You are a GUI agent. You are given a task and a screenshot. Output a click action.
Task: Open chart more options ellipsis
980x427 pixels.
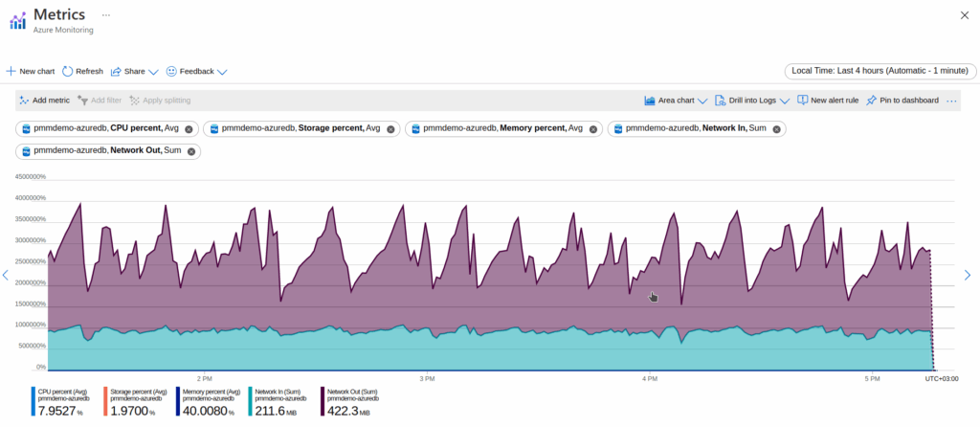pyautogui.click(x=951, y=101)
